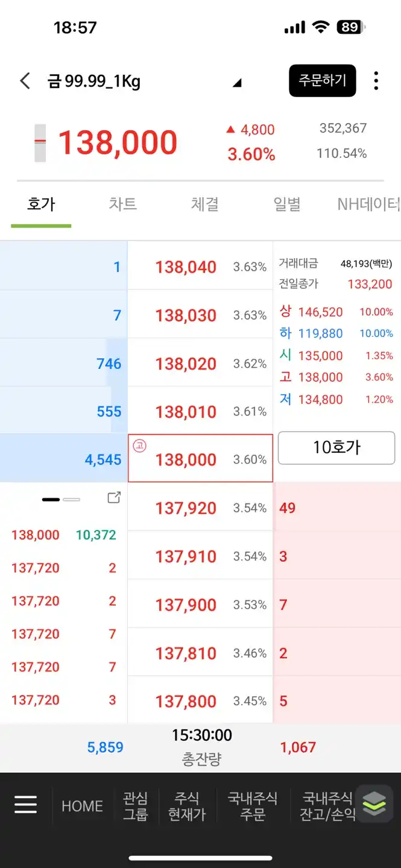Tap the cellular signal icon in status bar
The image size is (401, 868).
pos(295,26)
